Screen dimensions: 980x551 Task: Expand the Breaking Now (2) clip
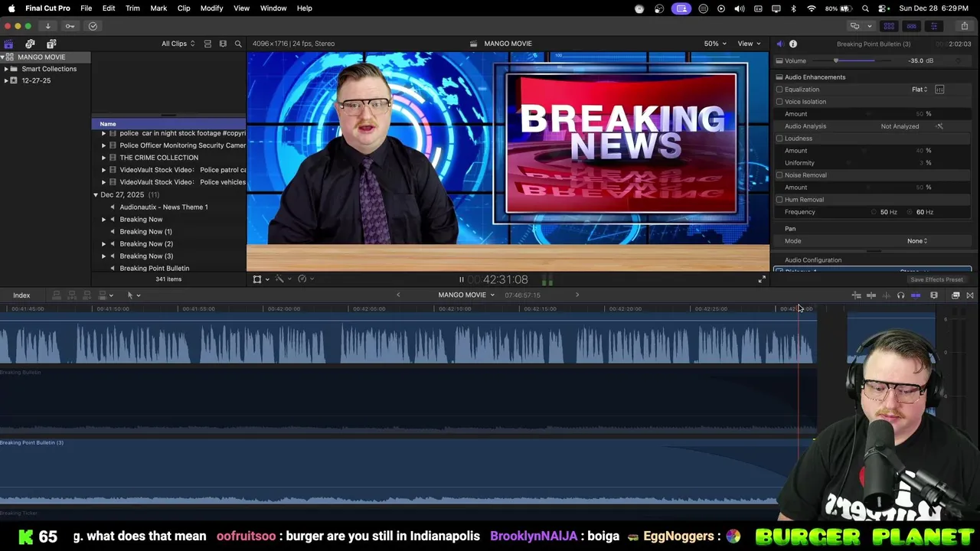[x=103, y=244]
